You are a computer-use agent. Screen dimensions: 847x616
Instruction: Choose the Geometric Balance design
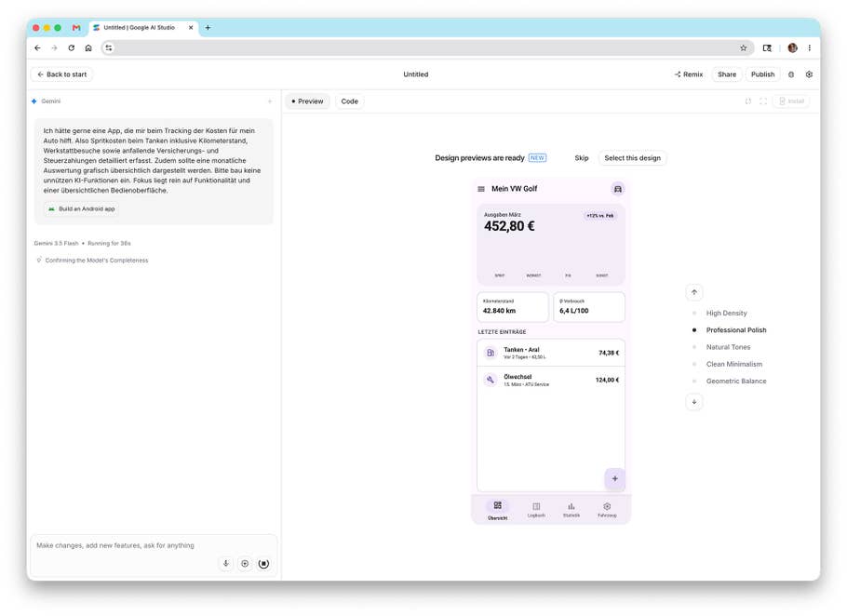(x=735, y=382)
